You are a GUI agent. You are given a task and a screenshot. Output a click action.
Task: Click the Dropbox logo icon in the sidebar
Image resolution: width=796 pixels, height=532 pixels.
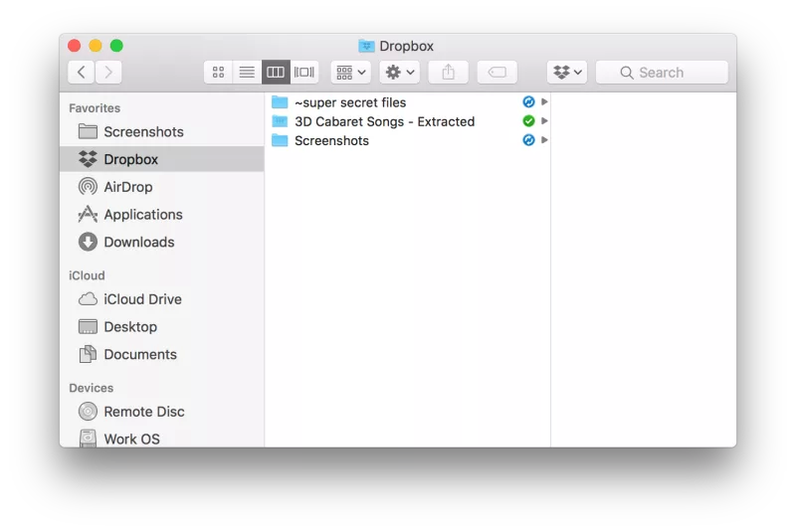click(x=88, y=159)
